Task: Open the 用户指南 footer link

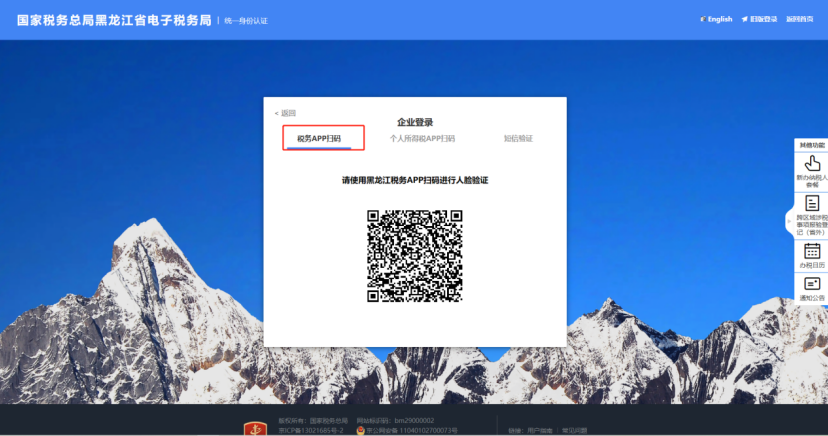Action: 539,431
